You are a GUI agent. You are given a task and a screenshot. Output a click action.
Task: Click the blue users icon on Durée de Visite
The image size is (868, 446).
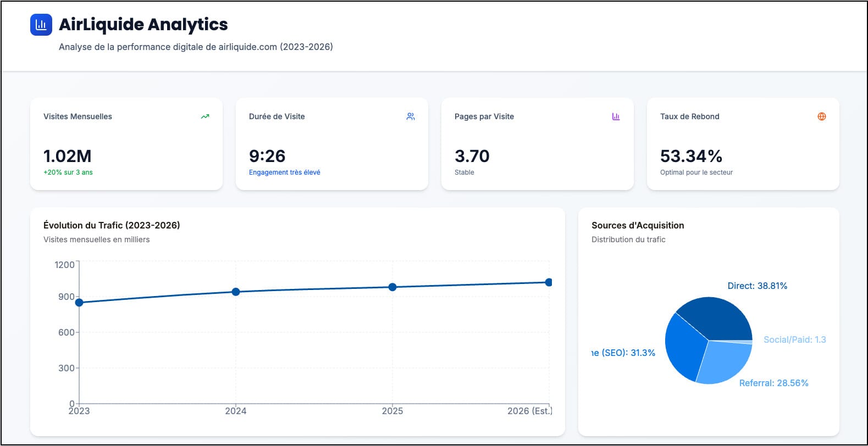click(x=411, y=116)
